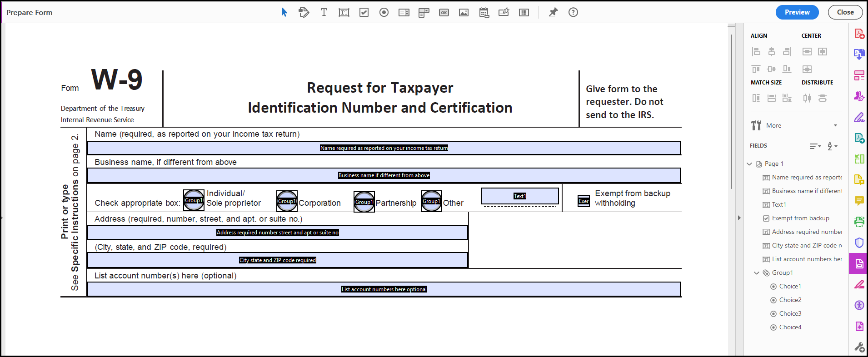The width and height of the screenshot is (868, 357).
Task: Choose the Add Radio Button tool
Action: [x=384, y=12]
